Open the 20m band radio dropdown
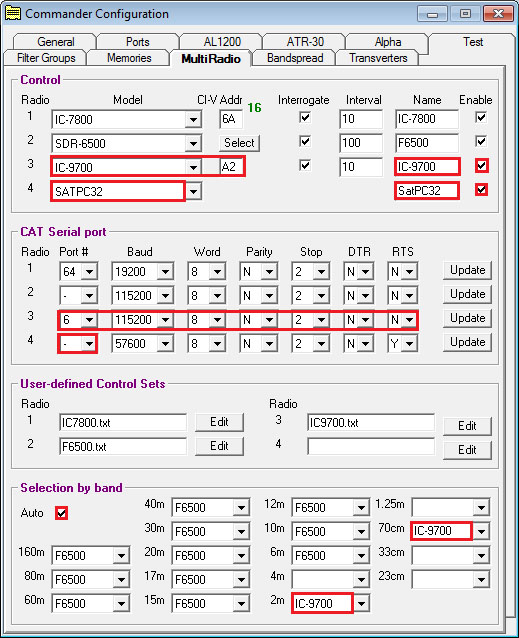 241,555
